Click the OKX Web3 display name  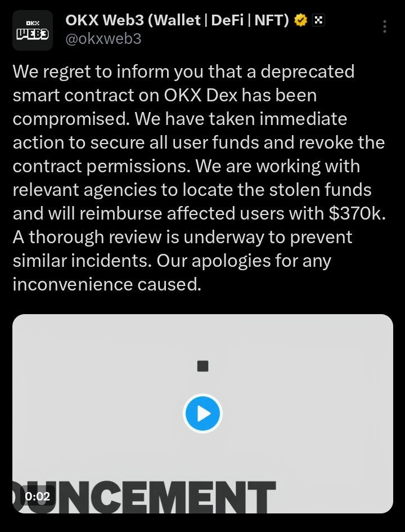click(x=177, y=20)
